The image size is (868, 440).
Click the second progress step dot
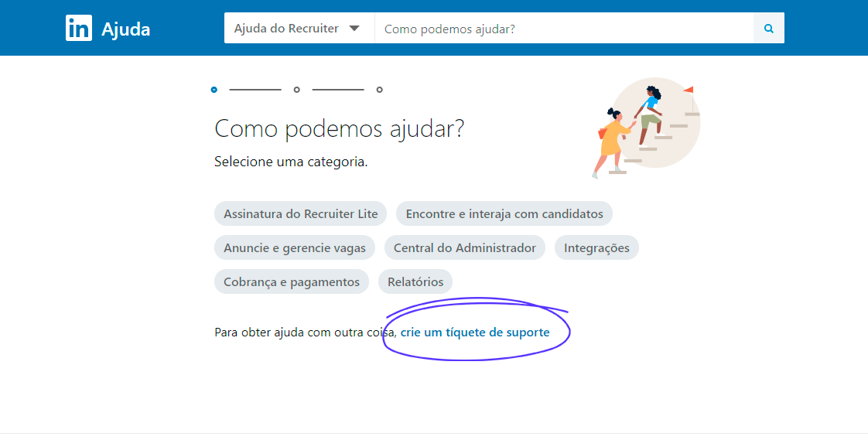[297, 90]
